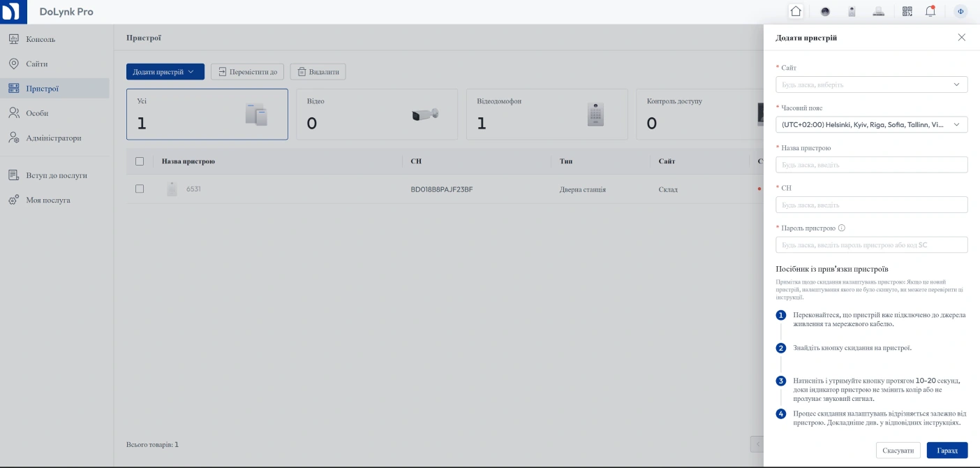
Task: Go to Особи in the sidebar
Action: coord(37,113)
